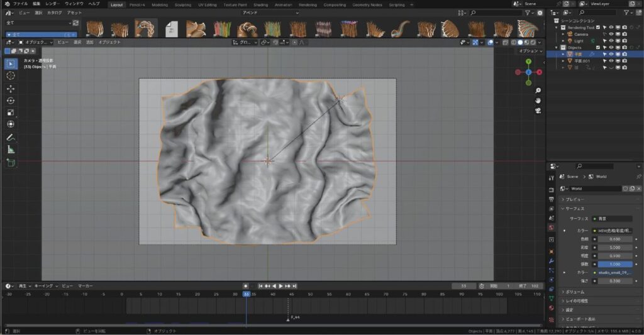644x335 pixels.
Task: Expand the ボリューム panel
Action: click(x=575, y=292)
